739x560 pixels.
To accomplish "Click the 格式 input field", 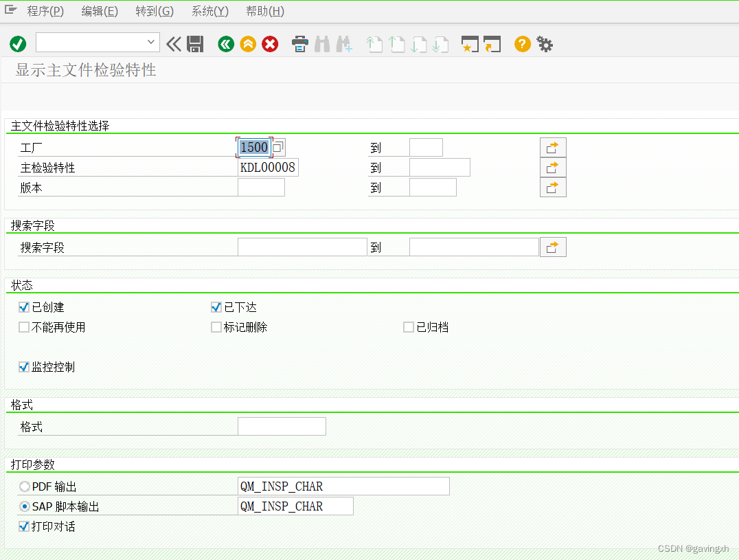I will [x=282, y=426].
